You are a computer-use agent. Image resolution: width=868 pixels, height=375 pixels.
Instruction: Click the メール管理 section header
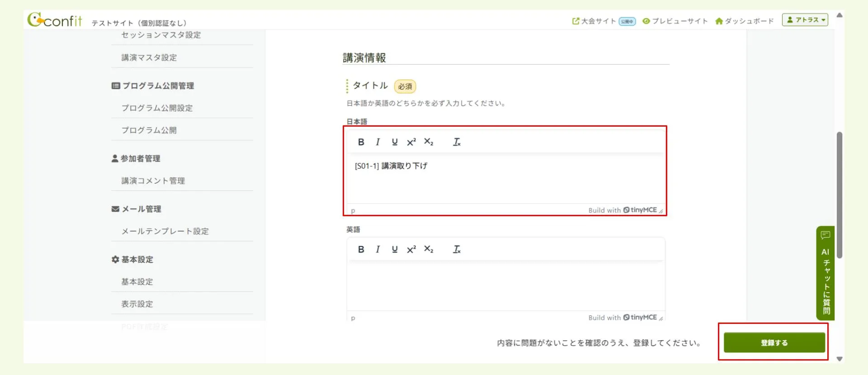(136, 209)
